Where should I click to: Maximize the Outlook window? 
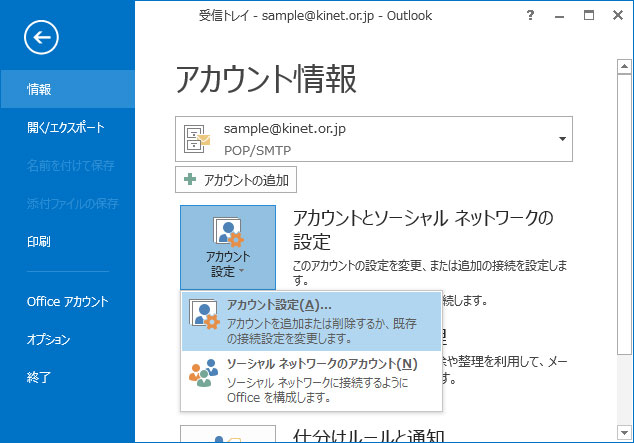(589, 16)
